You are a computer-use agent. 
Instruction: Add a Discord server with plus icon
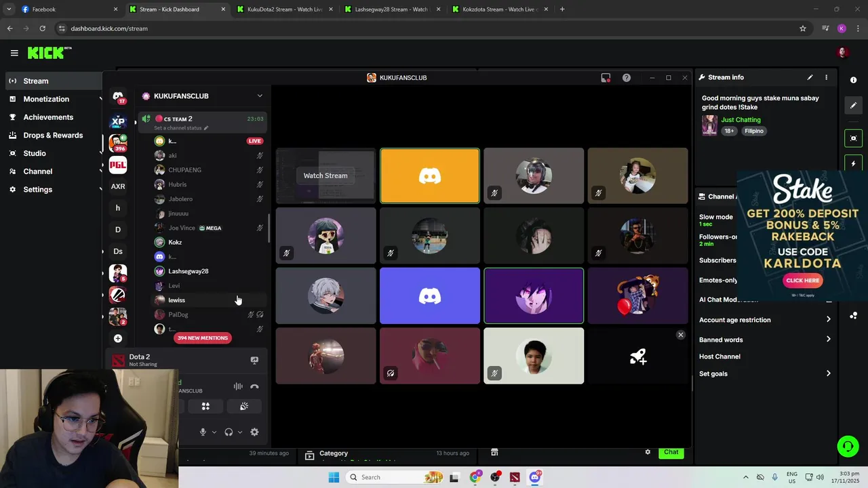(118, 338)
